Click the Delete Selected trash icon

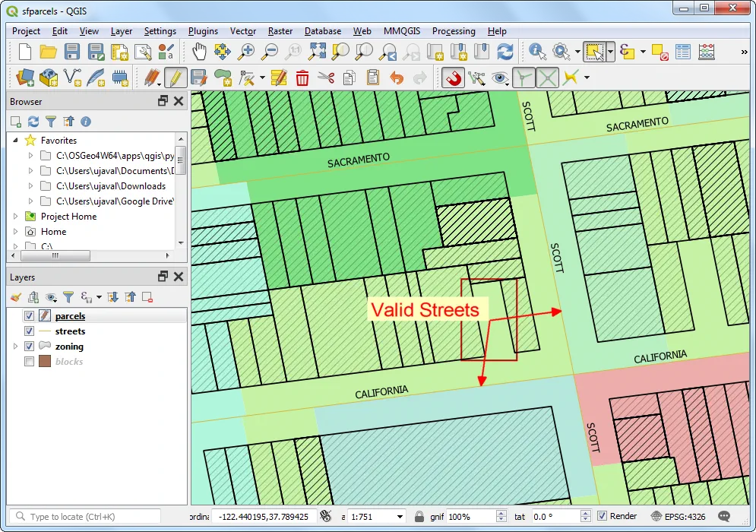coord(302,78)
